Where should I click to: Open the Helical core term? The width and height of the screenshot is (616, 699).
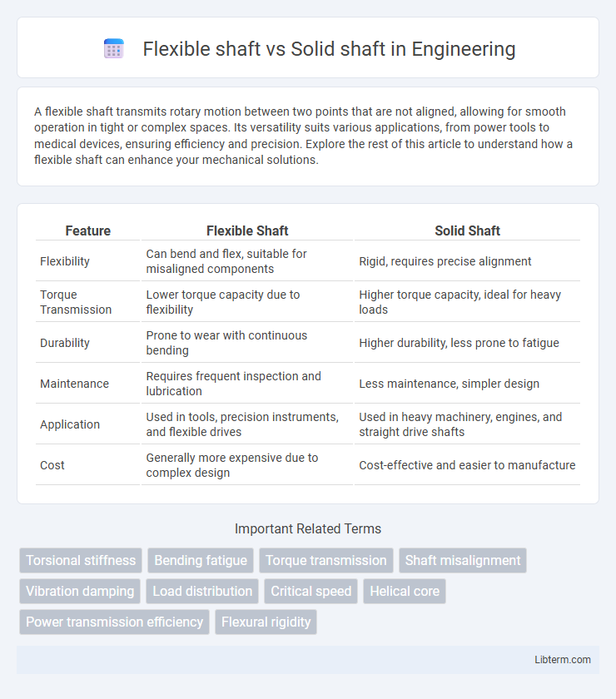tap(405, 591)
